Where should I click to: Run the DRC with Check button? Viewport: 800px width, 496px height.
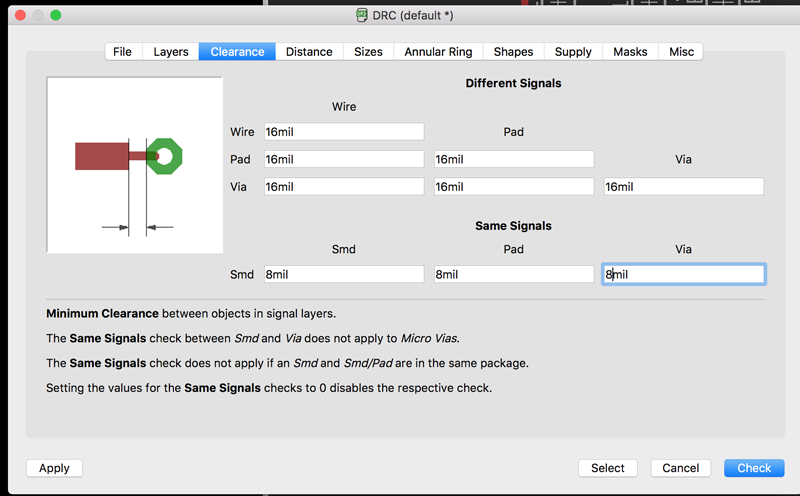(754, 468)
